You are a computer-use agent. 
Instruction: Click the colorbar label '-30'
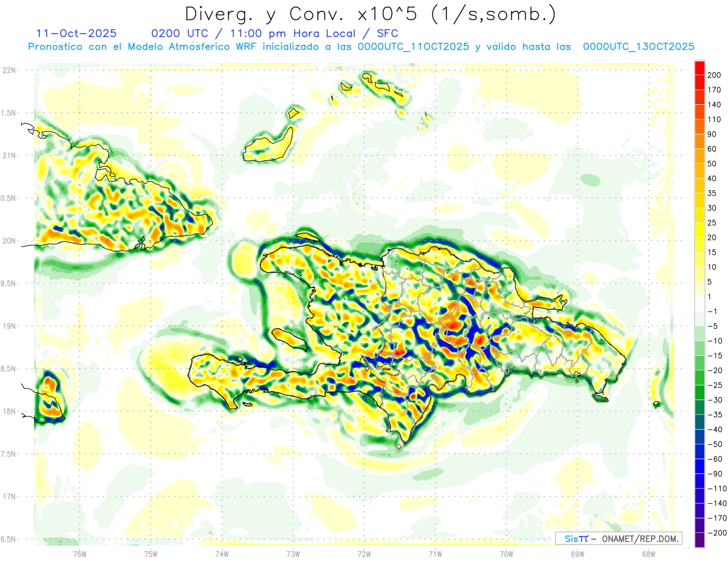click(716, 400)
